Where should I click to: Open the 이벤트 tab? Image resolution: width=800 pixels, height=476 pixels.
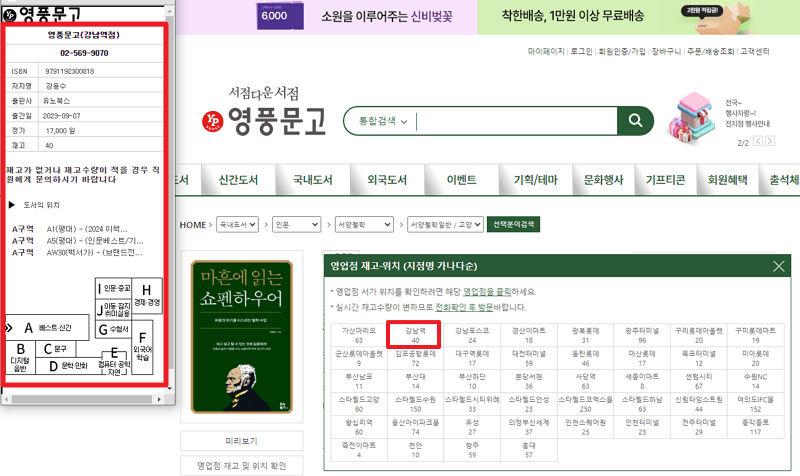pyautogui.click(x=462, y=180)
